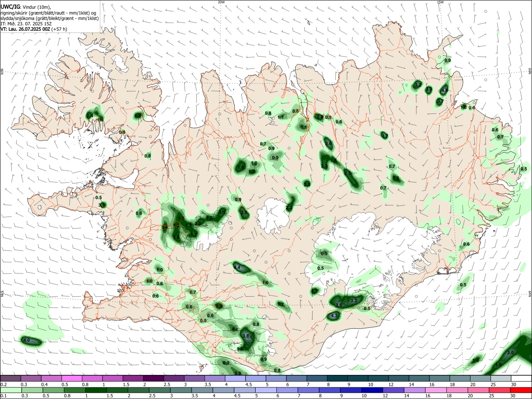The height and width of the screenshot is (399, 532).
Task: Pick the crimson swatch labeled 25 in the bottom scale row
Action: pos(500,390)
